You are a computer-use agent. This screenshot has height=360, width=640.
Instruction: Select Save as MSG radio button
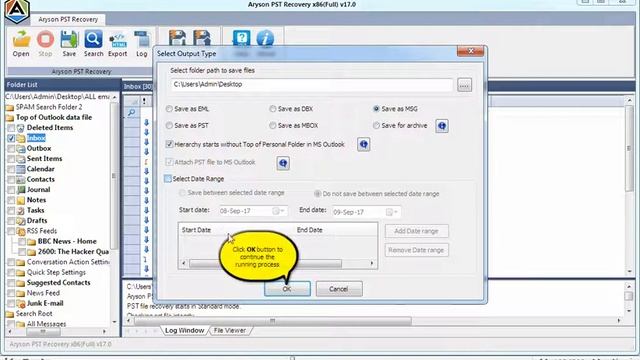click(x=376, y=109)
